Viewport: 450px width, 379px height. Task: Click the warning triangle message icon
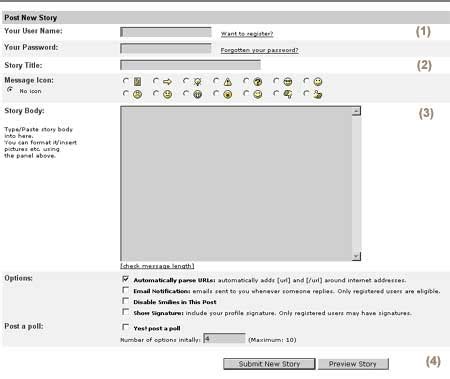pos(228,82)
